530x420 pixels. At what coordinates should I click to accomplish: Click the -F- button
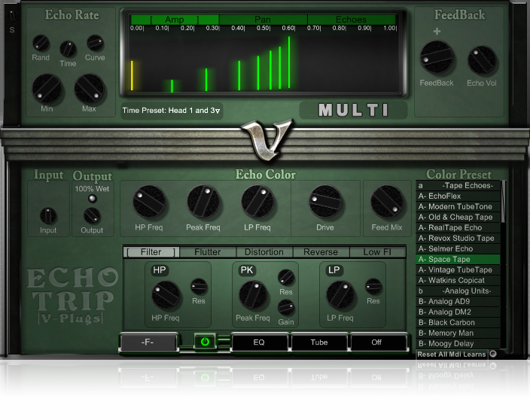tap(148, 342)
